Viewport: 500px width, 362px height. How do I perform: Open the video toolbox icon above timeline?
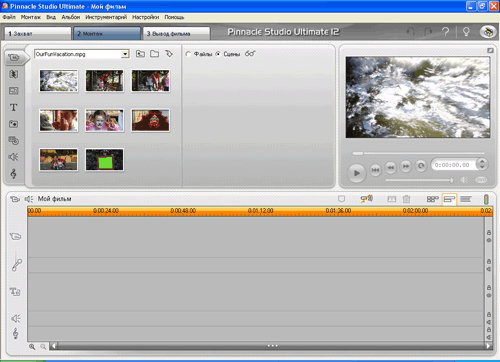15,199
